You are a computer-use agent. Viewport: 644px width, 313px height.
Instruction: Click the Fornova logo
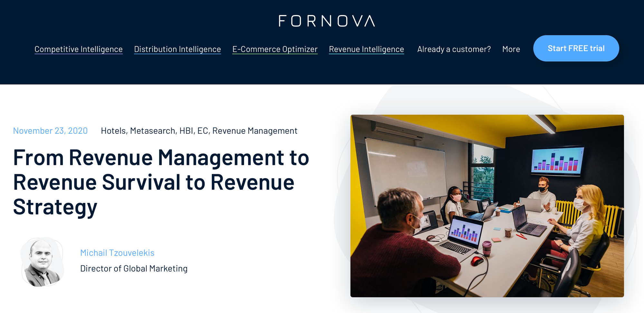click(x=327, y=21)
